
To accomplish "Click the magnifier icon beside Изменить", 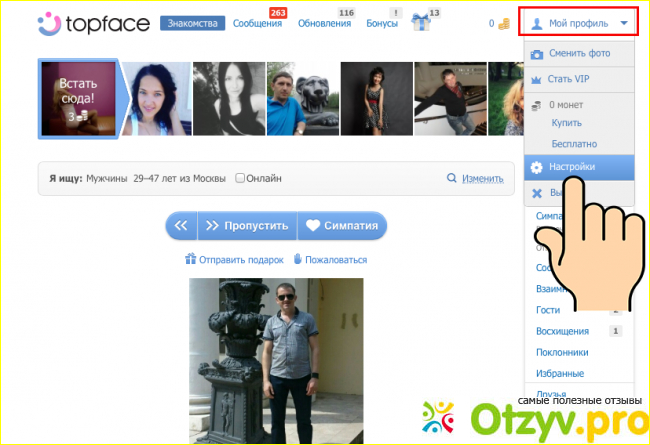I will coord(452,178).
